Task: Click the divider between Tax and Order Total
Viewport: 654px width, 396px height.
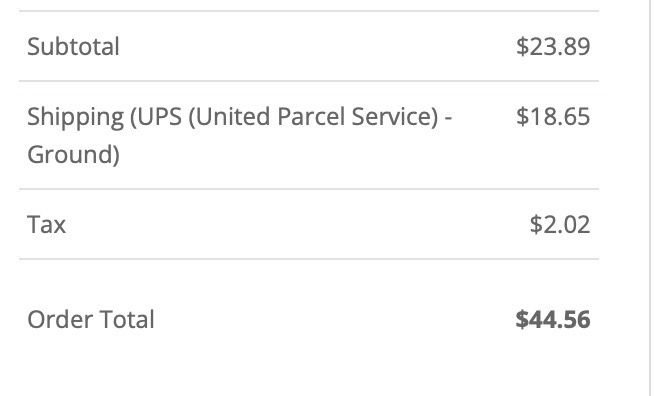Action: click(x=309, y=259)
